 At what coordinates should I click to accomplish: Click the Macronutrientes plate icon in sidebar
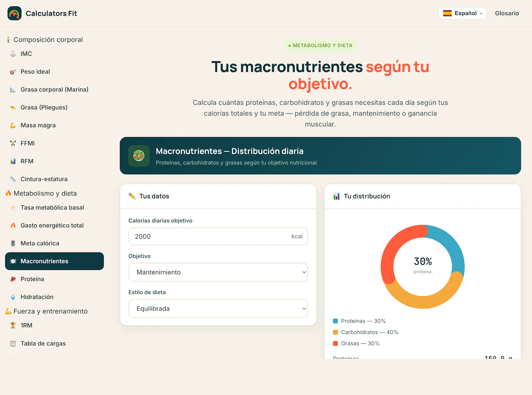[x=13, y=261]
